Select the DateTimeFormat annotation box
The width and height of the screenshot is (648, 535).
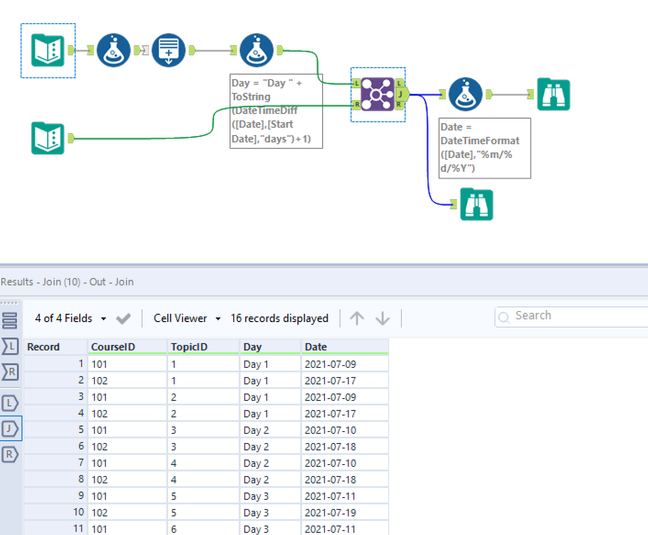pos(485,148)
